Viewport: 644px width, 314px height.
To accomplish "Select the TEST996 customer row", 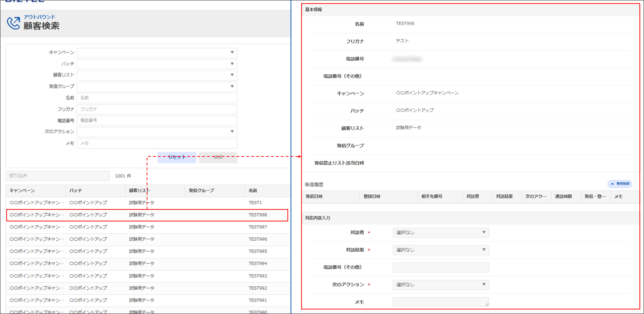I will tap(148, 239).
